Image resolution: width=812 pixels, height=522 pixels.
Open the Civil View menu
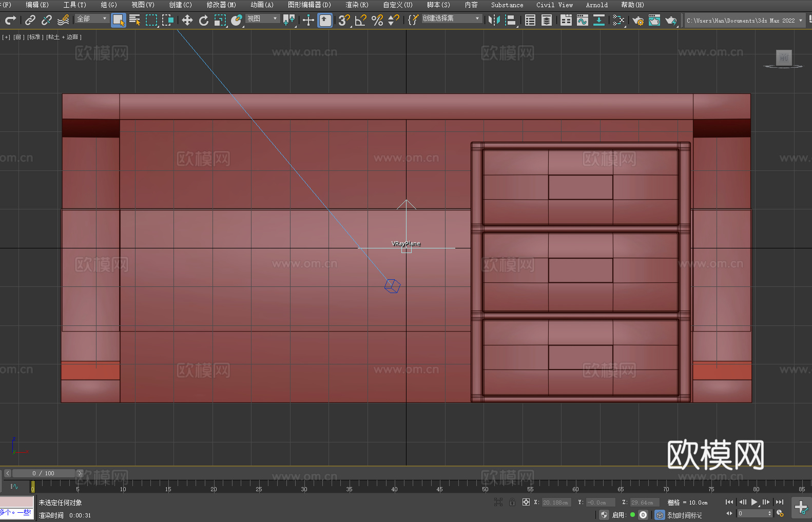pyautogui.click(x=554, y=5)
